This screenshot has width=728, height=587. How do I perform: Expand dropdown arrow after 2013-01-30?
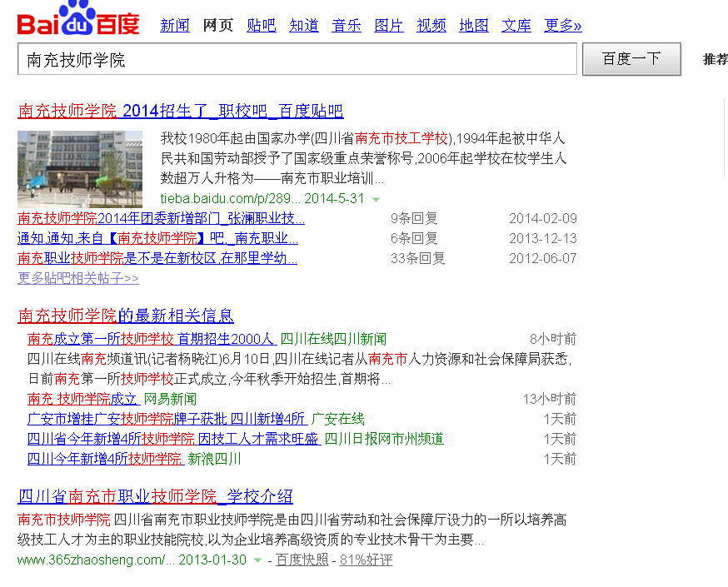(x=257, y=560)
